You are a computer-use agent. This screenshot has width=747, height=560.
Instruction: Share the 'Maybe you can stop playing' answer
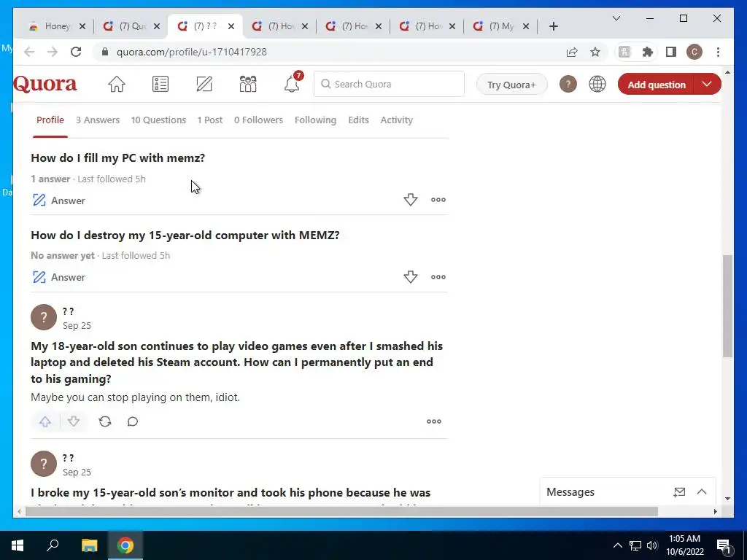tap(105, 421)
